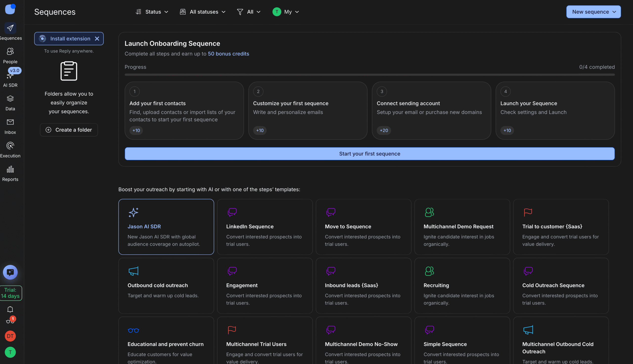Viewport: 633px width, 364px height.
Task: Open step 2 Customize your first sequence
Action: [x=308, y=111]
